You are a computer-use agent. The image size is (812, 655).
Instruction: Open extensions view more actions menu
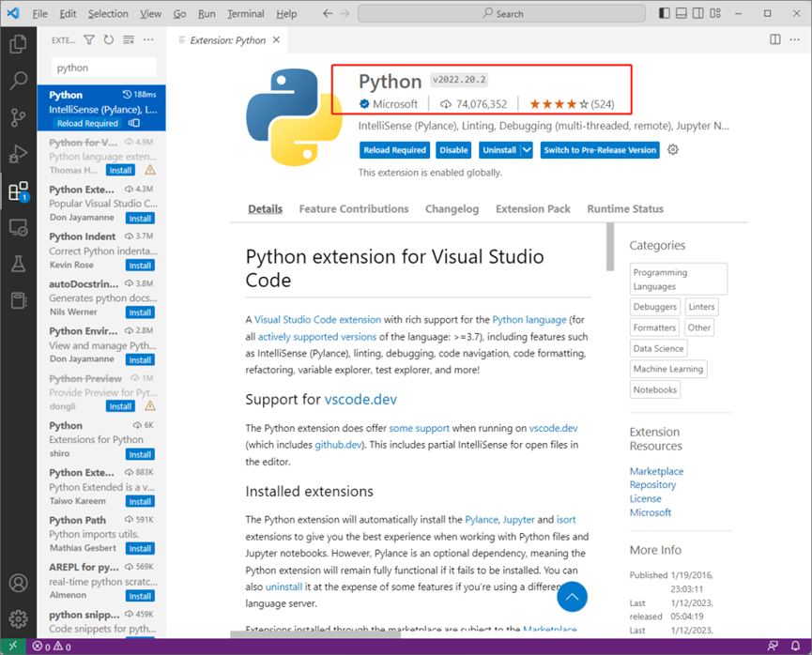coord(148,39)
